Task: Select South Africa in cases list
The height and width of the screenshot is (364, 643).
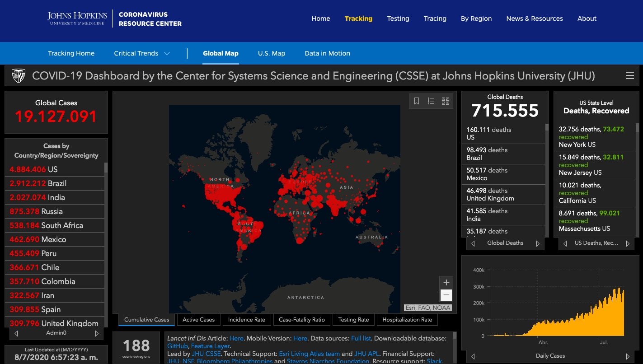Action: 55,225
